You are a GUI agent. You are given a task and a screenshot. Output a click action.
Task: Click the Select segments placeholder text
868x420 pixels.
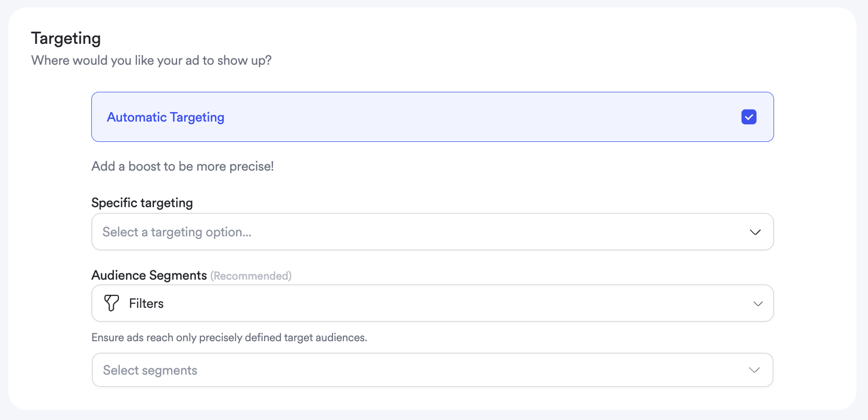(x=150, y=370)
